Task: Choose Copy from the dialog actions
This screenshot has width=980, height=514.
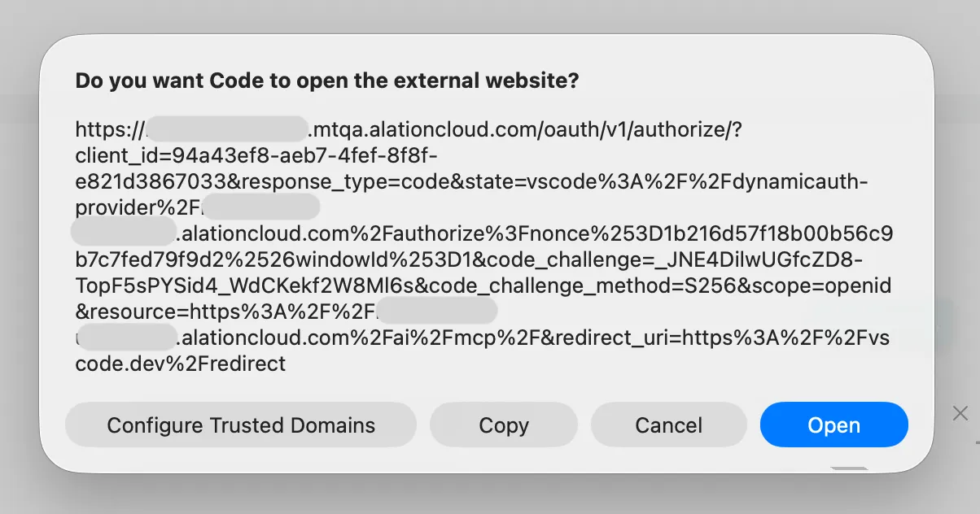Action: click(x=503, y=425)
